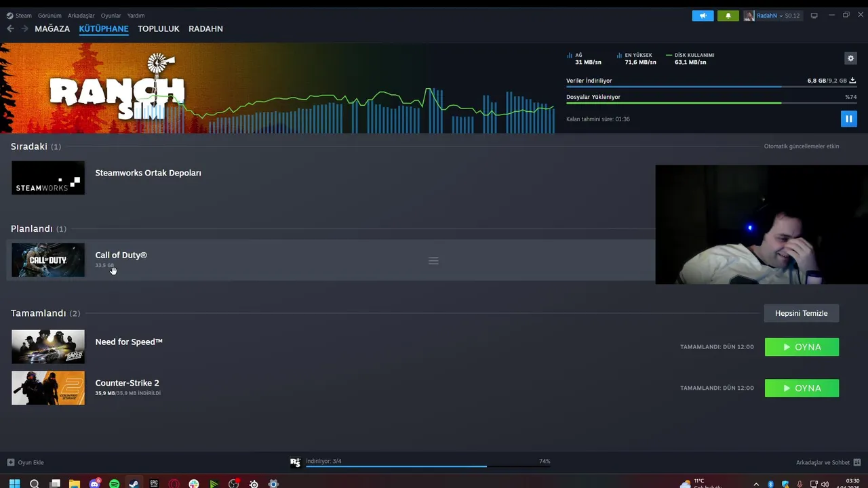Open download settings gear icon

(x=851, y=58)
